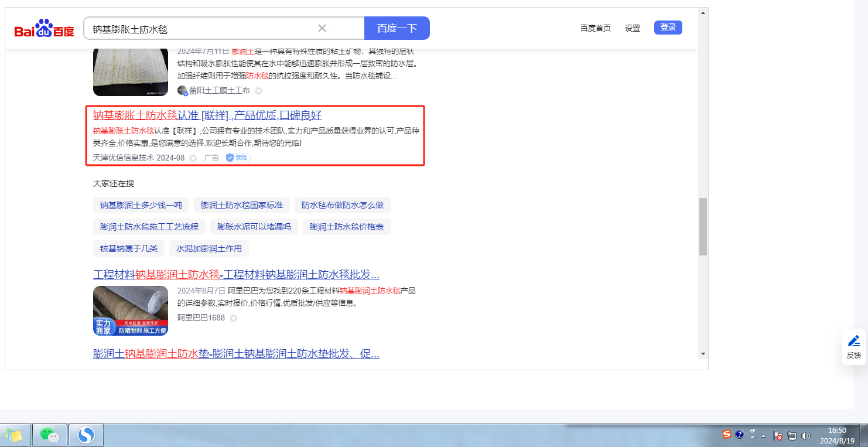The image size is (868, 447).
Task: Clear the search box with the X icon
Action: 322,28
